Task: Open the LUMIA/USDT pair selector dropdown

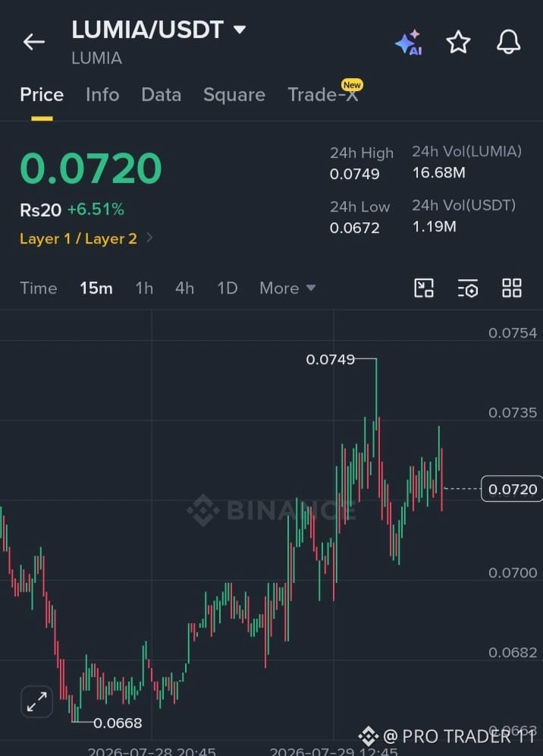Action: pyautogui.click(x=159, y=30)
